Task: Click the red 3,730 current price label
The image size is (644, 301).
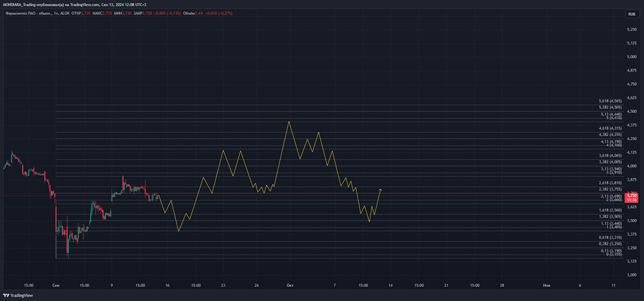Action: 631,198
